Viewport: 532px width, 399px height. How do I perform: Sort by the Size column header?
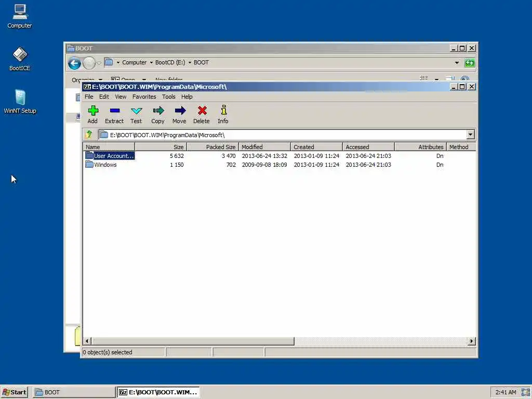tap(161, 147)
